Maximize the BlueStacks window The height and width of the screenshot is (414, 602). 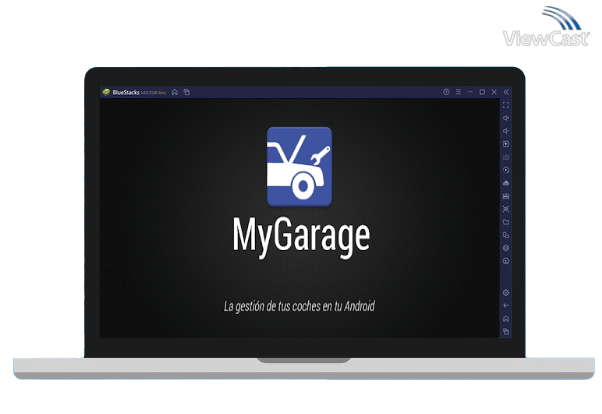[482, 92]
